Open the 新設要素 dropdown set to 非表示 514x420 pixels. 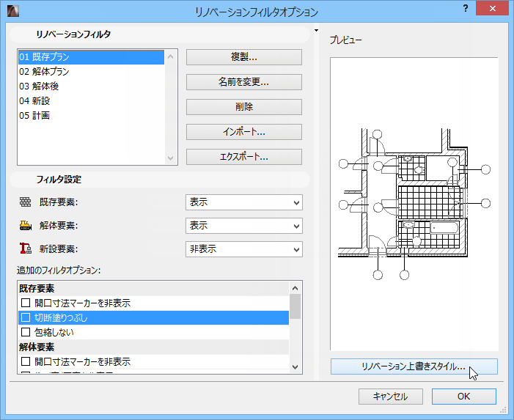tap(244, 249)
